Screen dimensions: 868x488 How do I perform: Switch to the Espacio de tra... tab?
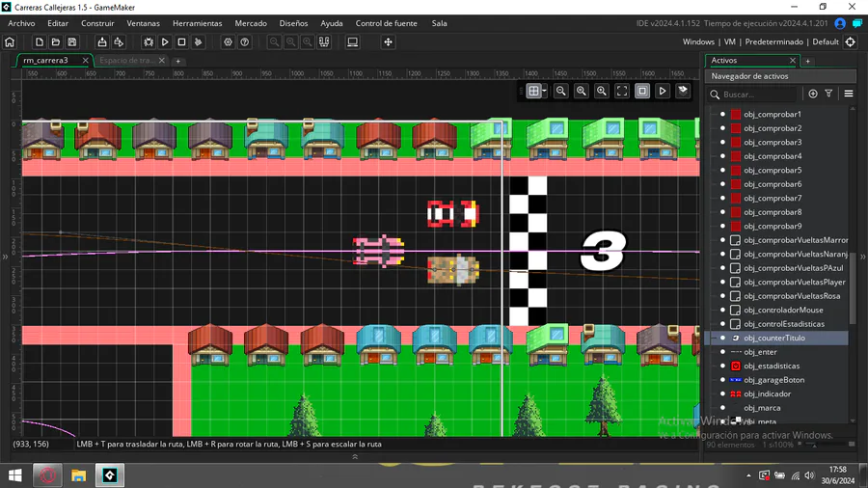coord(126,61)
